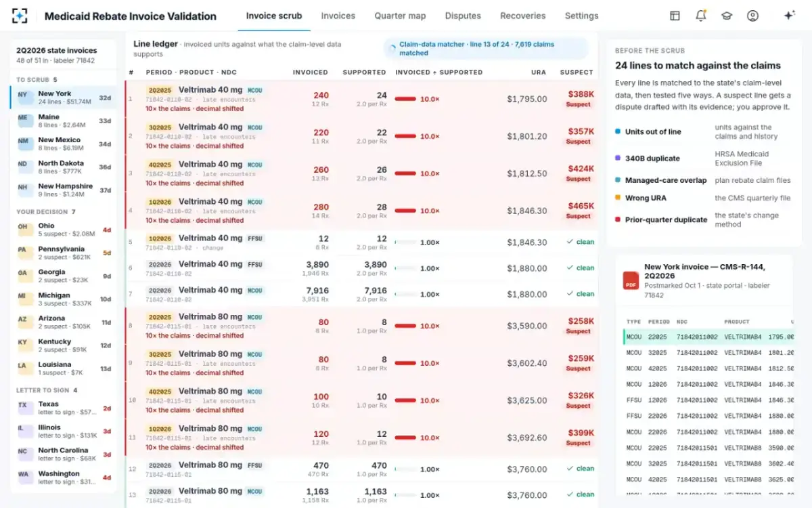
Task: Launch the AI sparkle assistant icon
Action: point(789,16)
